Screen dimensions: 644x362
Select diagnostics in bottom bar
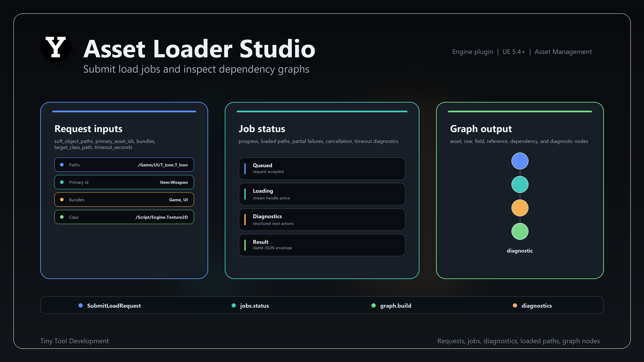(537, 306)
